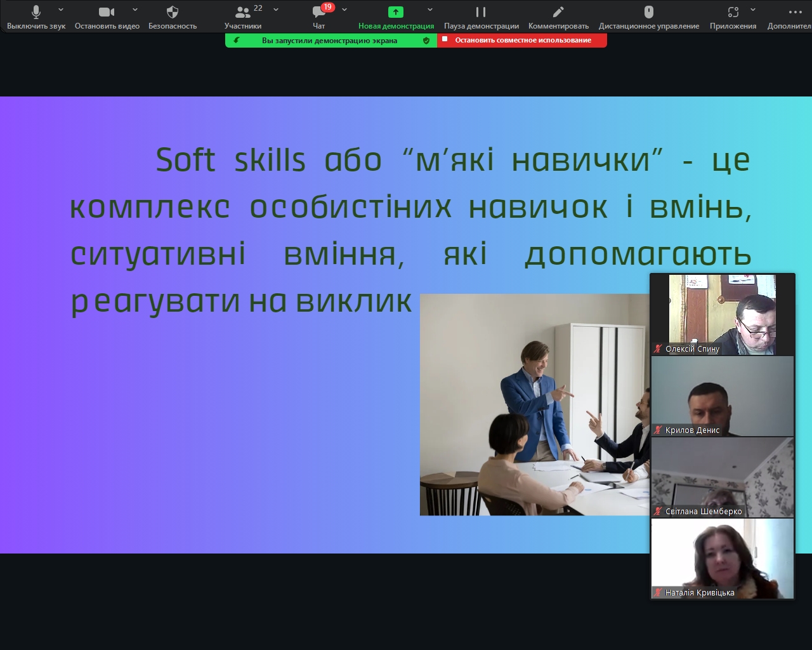
Task: Expand chat options arrow
Action: click(x=344, y=10)
